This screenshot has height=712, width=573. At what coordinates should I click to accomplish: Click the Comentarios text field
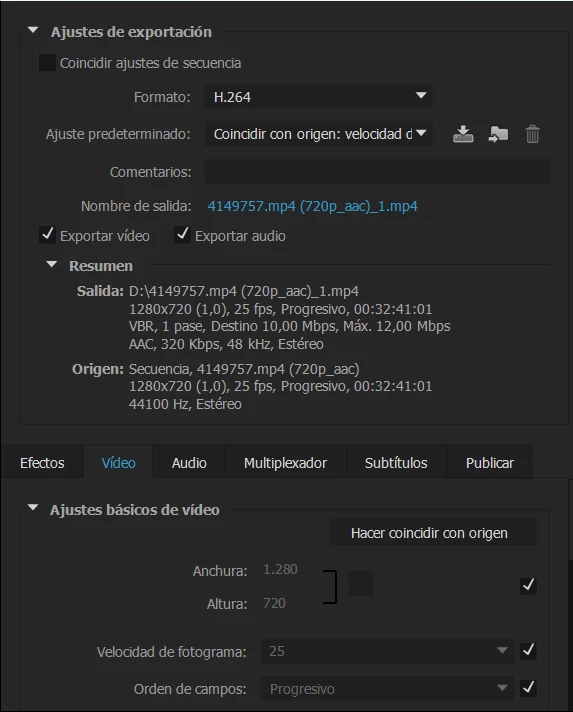pos(377,172)
